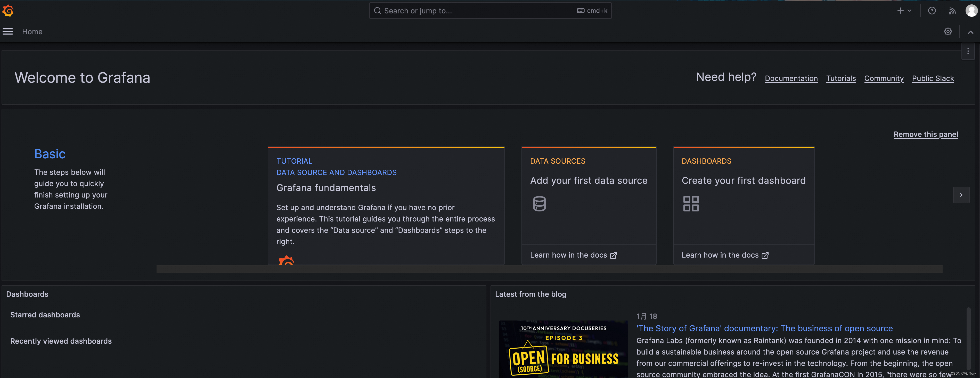Click the dashboards grid icon

[x=691, y=203]
